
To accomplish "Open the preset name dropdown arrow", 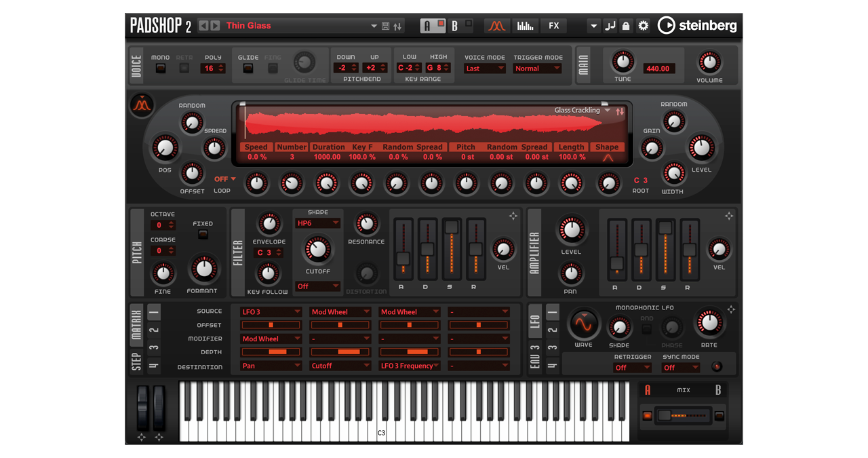I will click(x=374, y=26).
